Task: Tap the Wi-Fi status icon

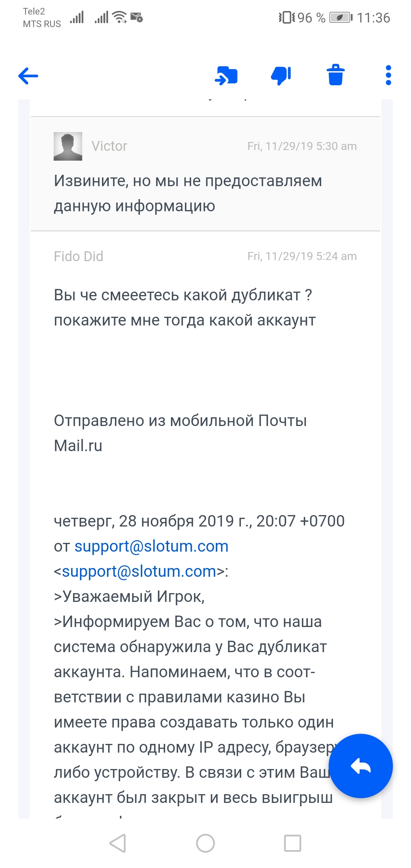Action: tap(119, 17)
